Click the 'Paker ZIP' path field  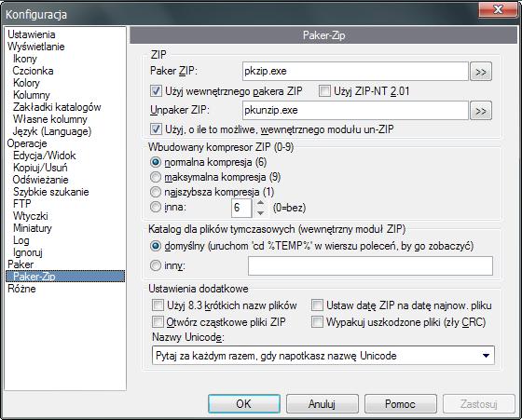coord(355,71)
